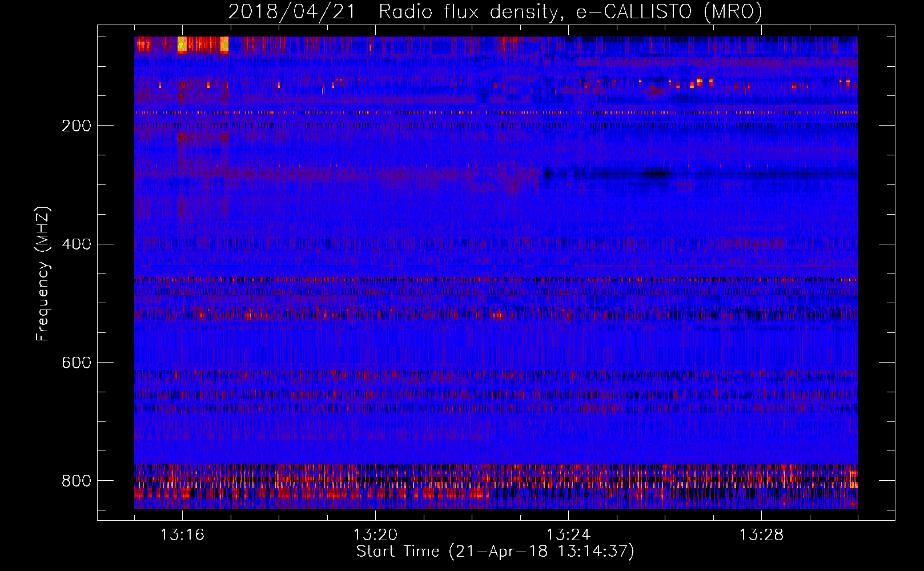
Task: Click the 'Frequency (MHZ)' axis label
Action: [43, 274]
